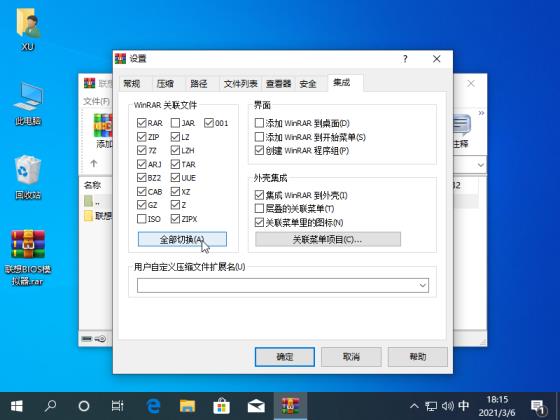560x420 pixels.
Task: Enable the ISO file association checkbox
Action: point(141,219)
